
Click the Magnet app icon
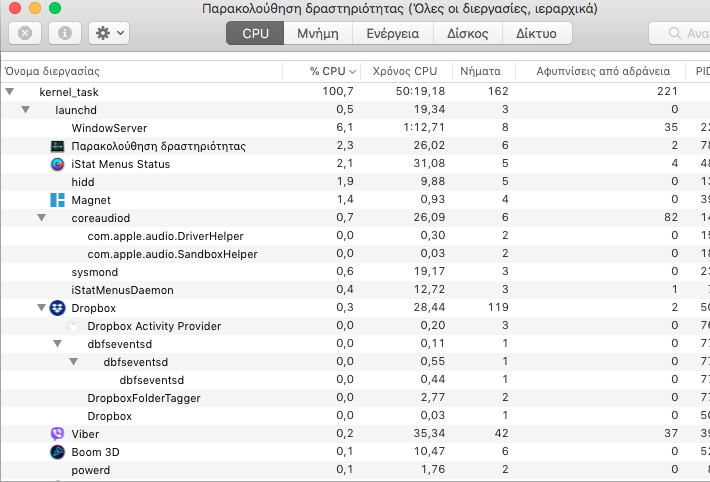pyautogui.click(x=57, y=200)
